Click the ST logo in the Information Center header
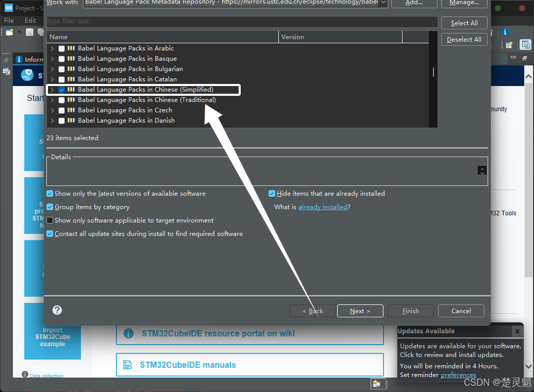 [27, 75]
